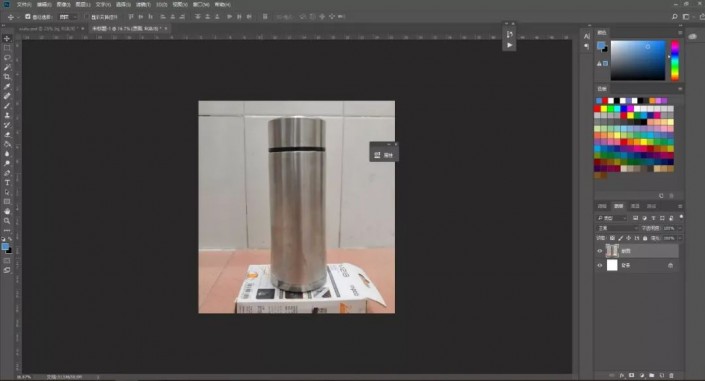This screenshot has height=381, width=705.
Task: Toggle layer filter on/off switch
Action: tap(681, 217)
